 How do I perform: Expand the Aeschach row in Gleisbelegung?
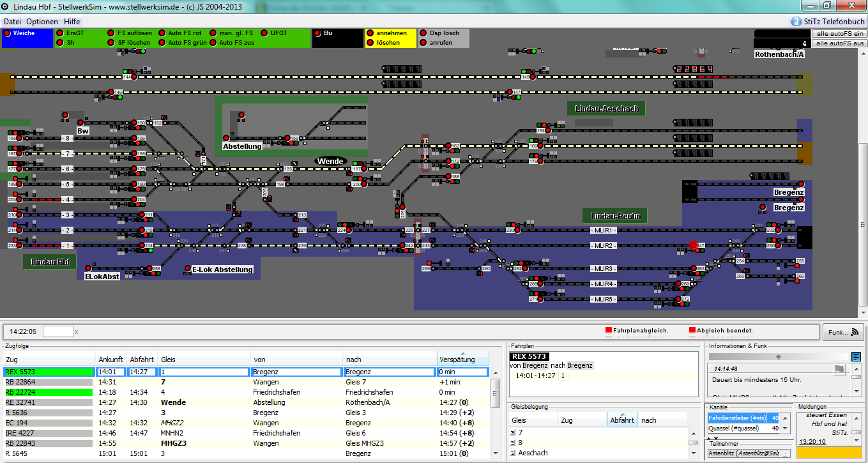pos(512,453)
